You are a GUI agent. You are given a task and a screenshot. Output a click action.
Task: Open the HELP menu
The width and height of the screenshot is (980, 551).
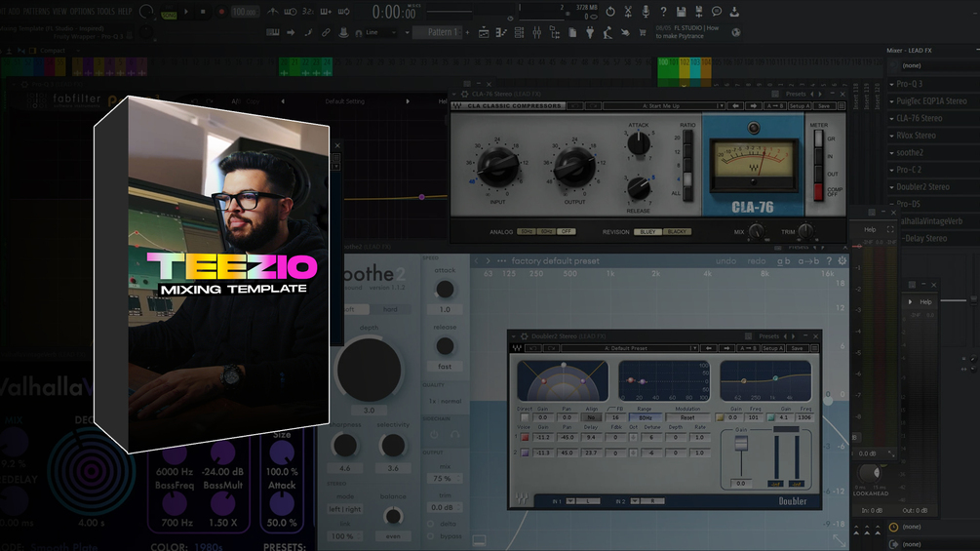coord(125,12)
